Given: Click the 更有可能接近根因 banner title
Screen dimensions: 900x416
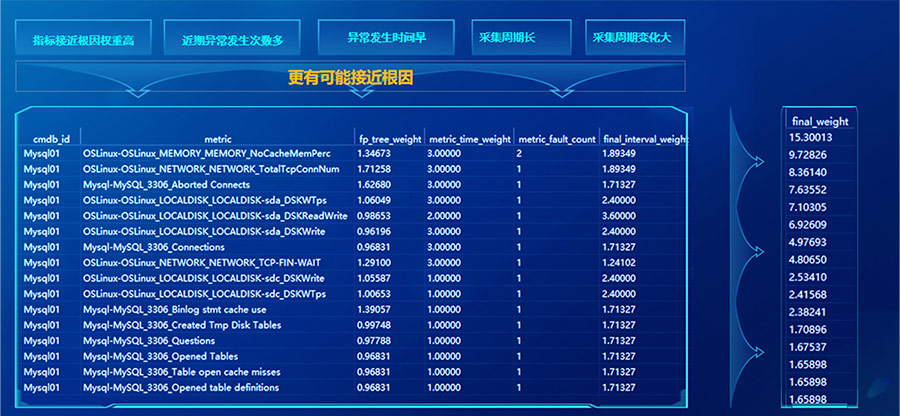Looking at the screenshot, I should (x=350, y=76).
